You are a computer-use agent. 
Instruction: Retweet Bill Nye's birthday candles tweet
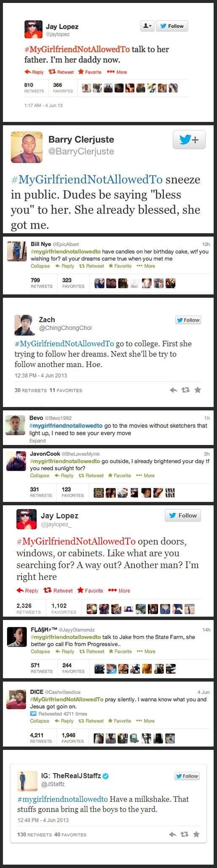(92, 266)
